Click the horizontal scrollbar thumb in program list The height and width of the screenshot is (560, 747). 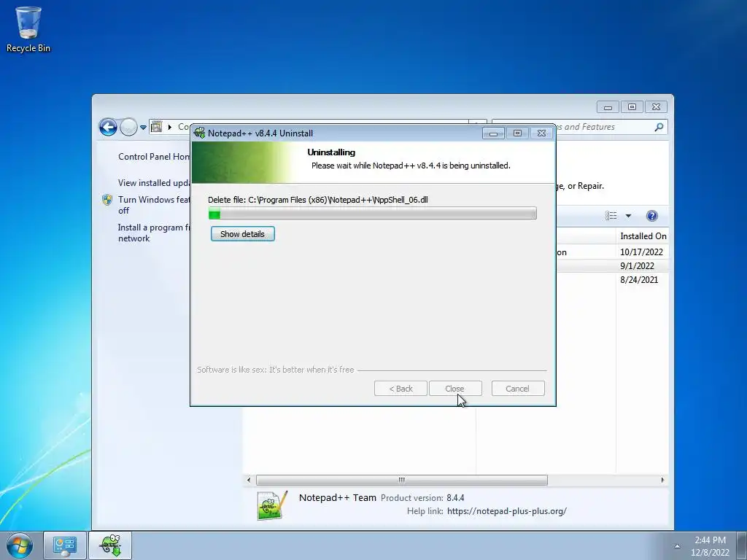pyautogui.click(x=402, y=480)
